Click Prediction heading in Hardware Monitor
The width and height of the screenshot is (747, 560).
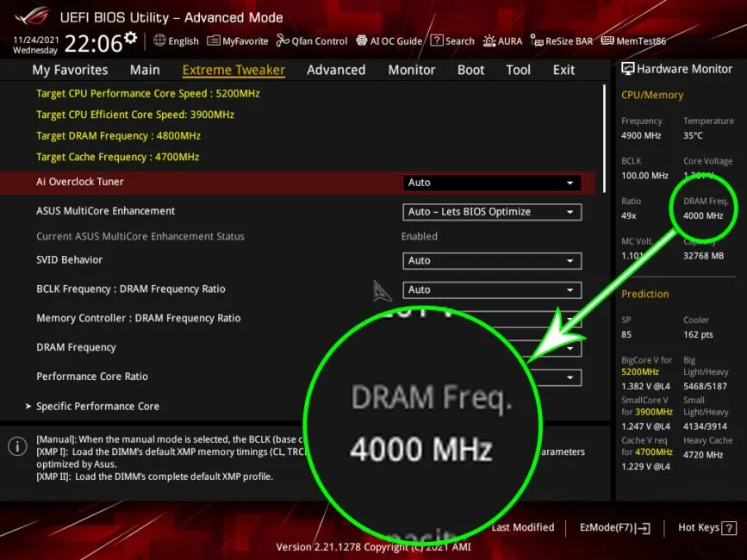[645, 294]
